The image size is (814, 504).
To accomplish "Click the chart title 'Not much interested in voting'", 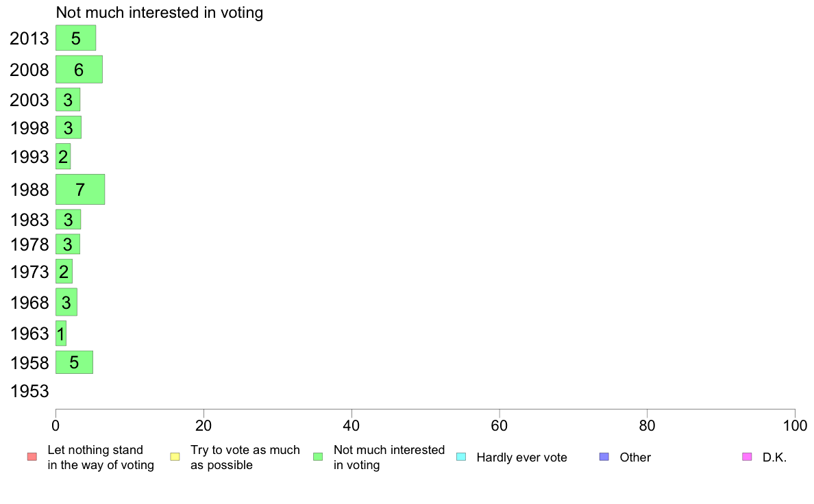I will pyautogui.click(x=160, y=12).
